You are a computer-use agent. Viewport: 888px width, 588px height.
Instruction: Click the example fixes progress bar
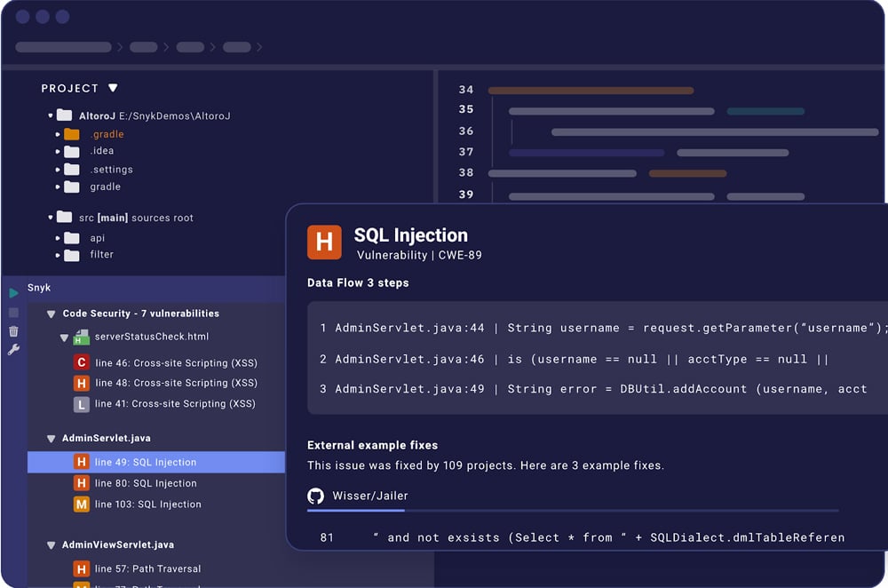coord(572,511)
